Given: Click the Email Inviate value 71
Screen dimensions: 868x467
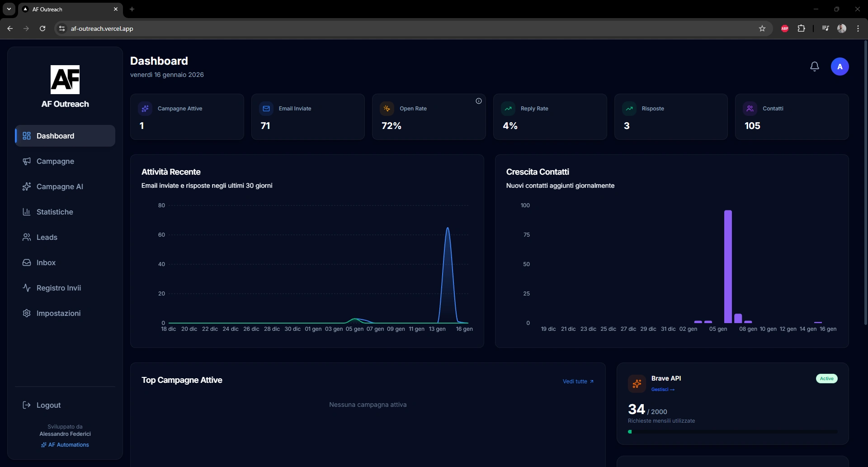Looking at the screenshot, I should point(265,126).
